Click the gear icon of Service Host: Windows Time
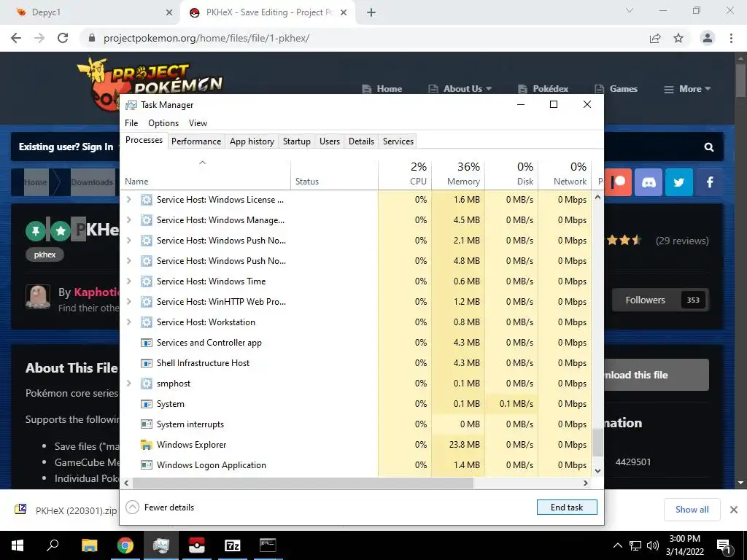The height and width of the screenshot is (560, 747). [146, 281]
